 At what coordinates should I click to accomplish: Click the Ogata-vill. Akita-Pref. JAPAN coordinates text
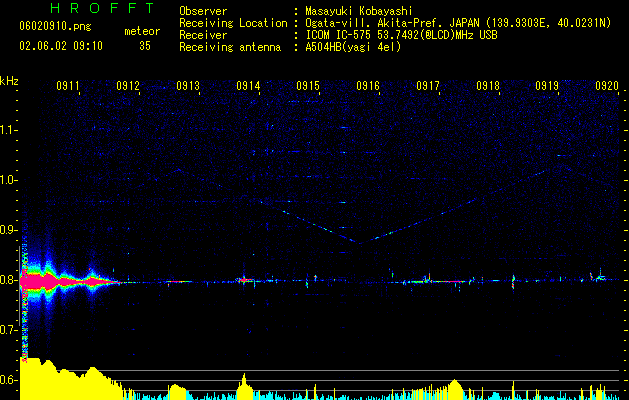tap(458, 23)
